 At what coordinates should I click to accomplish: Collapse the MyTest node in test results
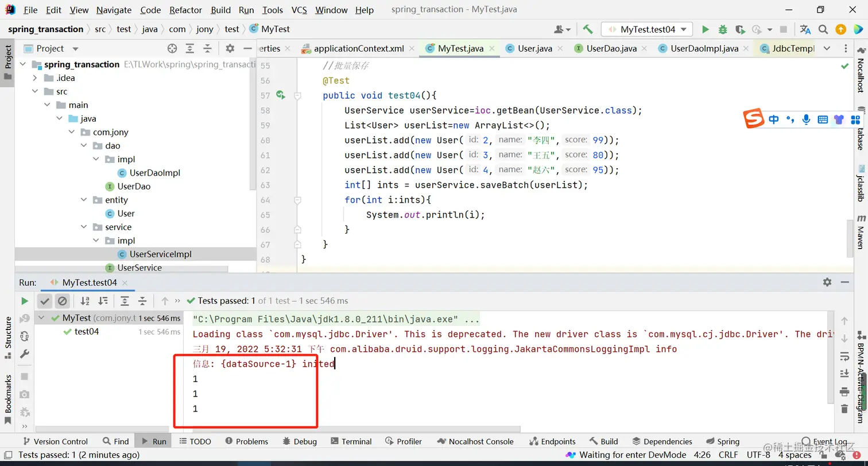[x=42, y=318]
